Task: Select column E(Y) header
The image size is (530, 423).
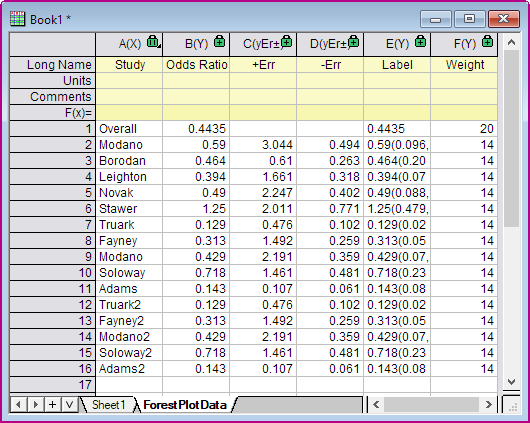Action: coord(397,44)
